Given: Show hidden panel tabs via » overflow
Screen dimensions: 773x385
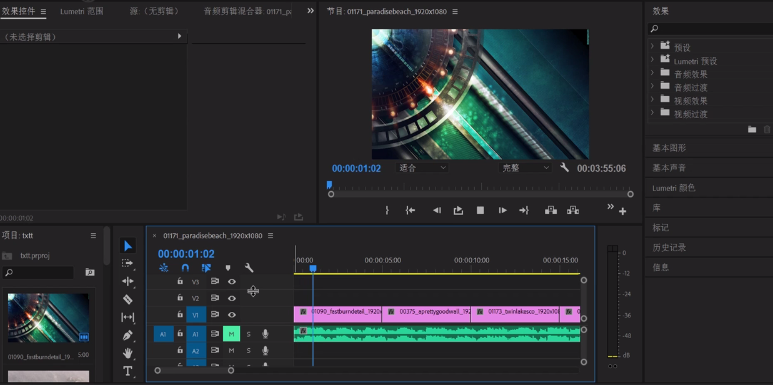Looking at the screenshot, I should click(310, 10).
